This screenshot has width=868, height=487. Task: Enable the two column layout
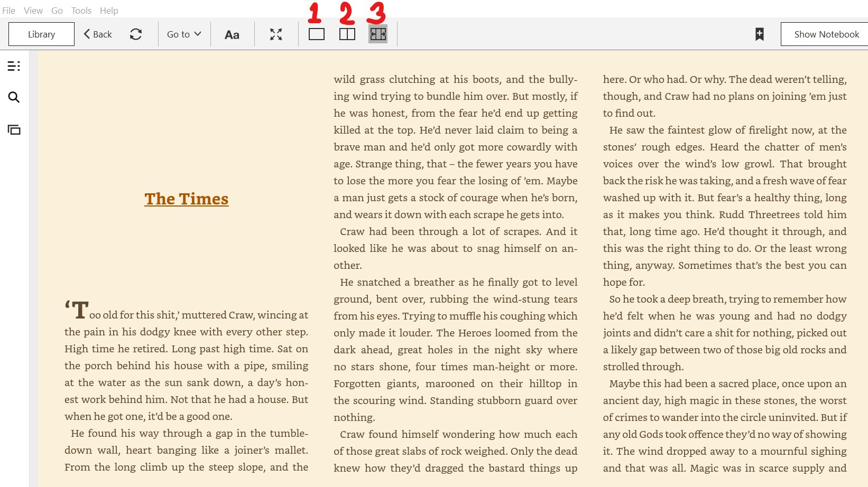347,34
